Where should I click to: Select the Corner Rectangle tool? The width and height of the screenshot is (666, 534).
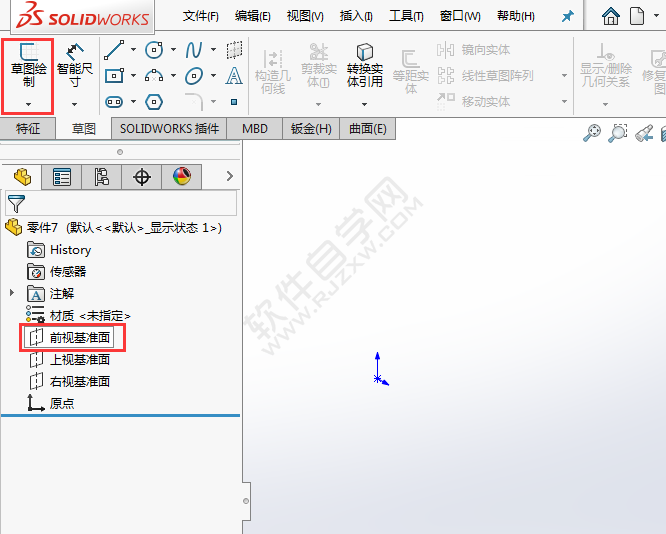[114, 76]
